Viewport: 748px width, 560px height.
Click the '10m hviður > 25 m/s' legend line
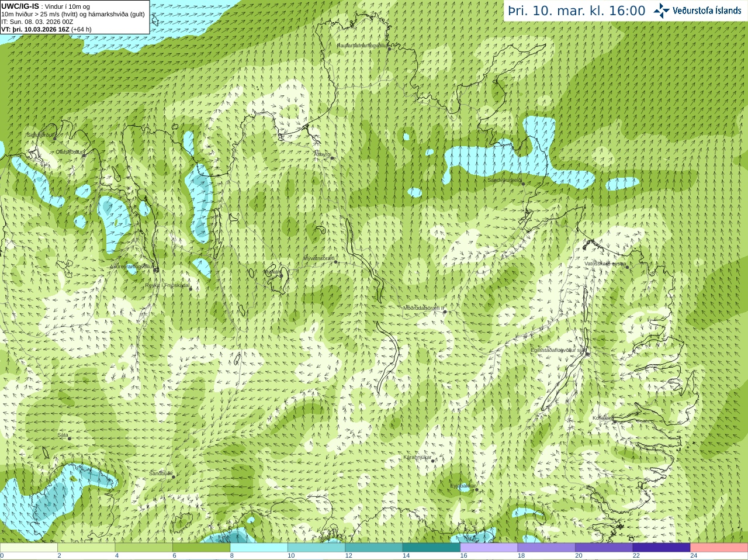(x=73, y=14)
